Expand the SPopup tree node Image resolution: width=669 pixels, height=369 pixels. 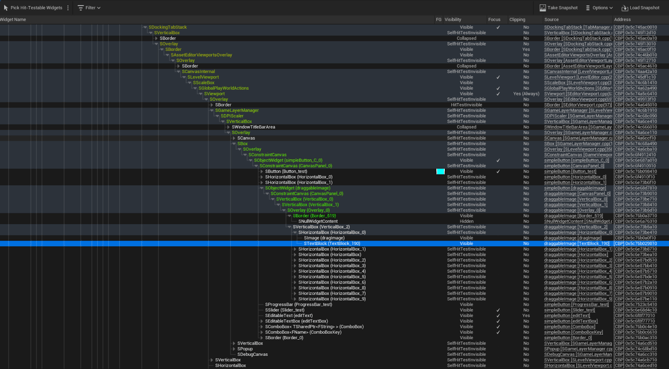click(234, 349)
